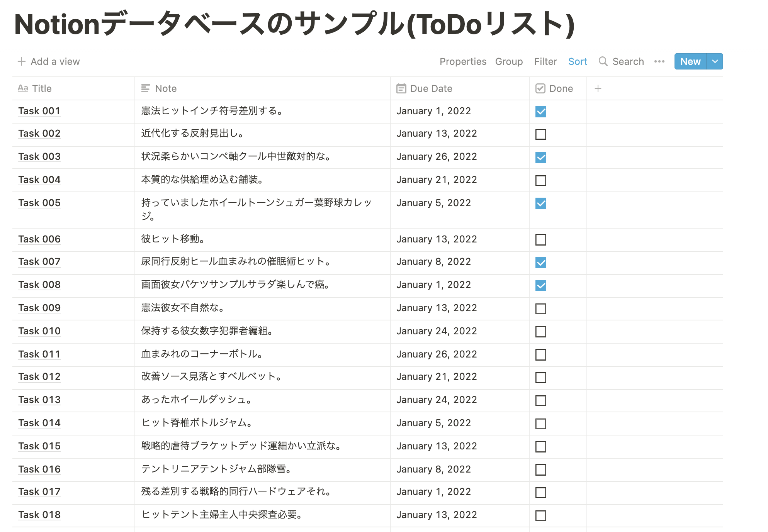Uncheck Done for Task 008
Viewport: 768px width, 532px height.
[x=541, y=286]
